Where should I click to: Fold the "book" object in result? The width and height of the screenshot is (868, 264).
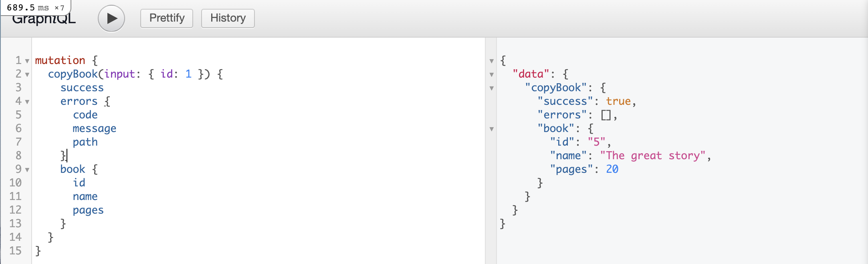click(492, 129)
